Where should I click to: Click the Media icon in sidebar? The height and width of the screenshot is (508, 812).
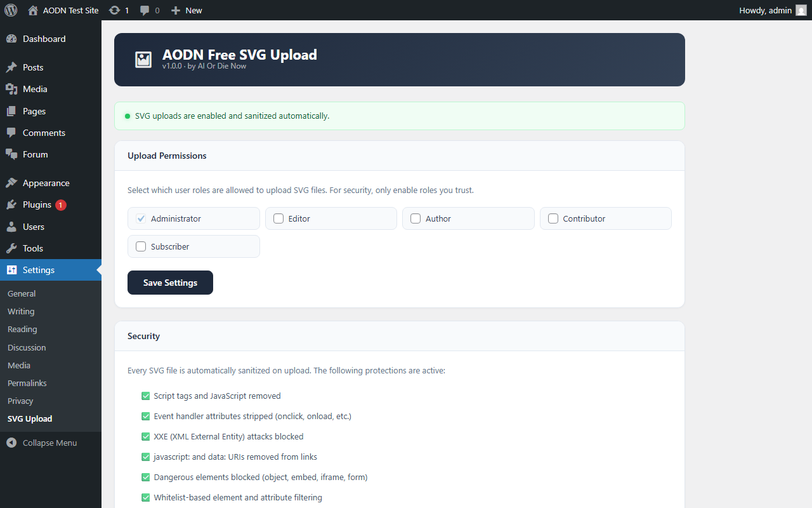11,89
